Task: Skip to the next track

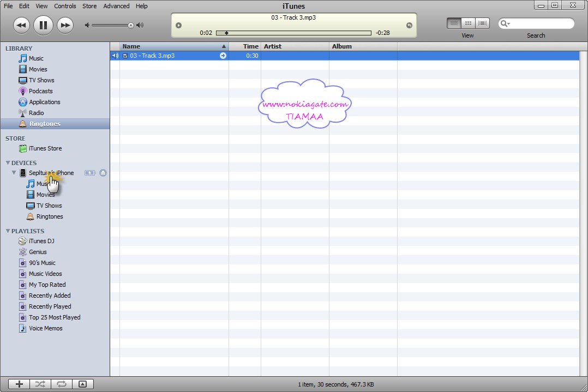Action: coord(65,25)
